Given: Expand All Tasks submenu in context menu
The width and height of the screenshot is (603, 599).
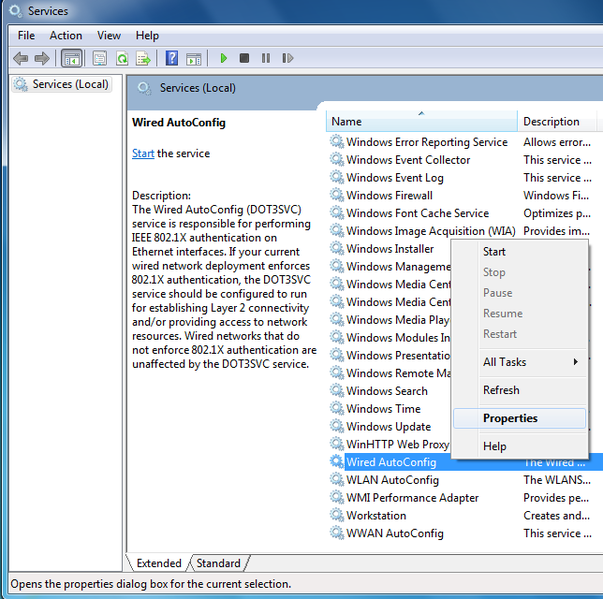Looking at the screenshot, I should tap(520, 362).
